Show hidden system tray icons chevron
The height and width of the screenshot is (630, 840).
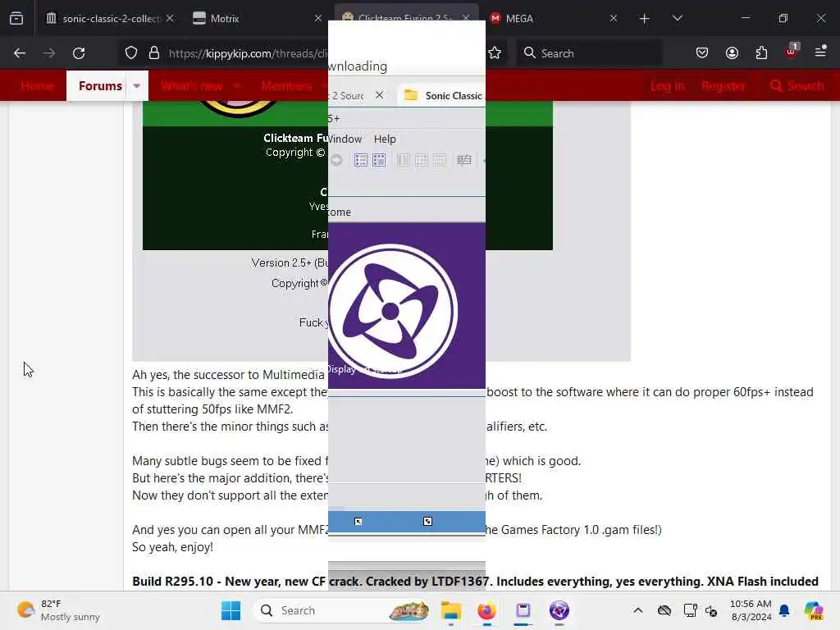[637, 610]
